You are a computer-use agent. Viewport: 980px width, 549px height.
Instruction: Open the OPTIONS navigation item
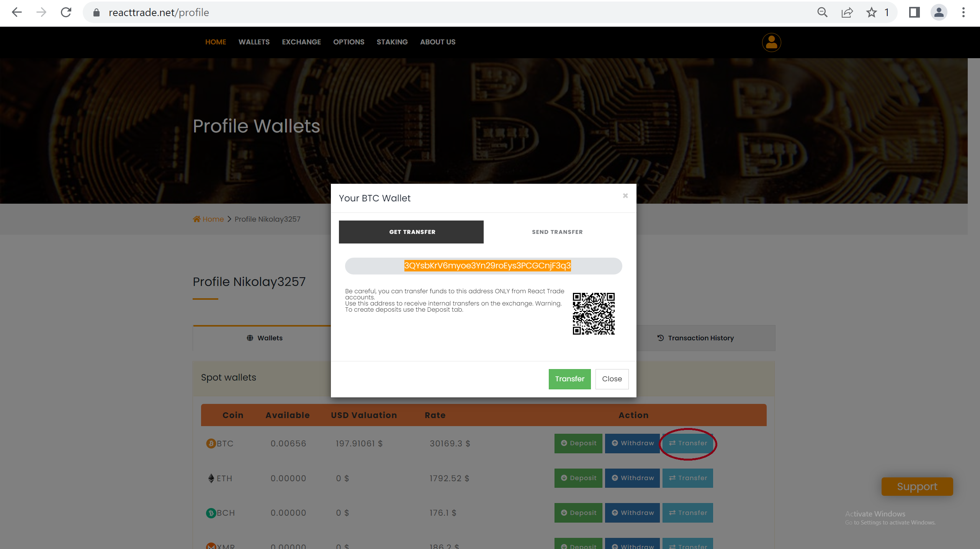[x=348, y=42]
